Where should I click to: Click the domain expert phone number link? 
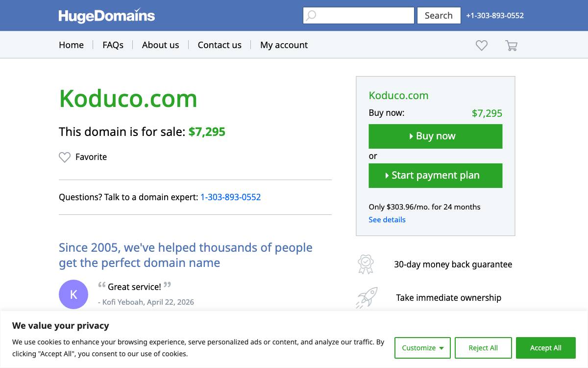[230, 197]
